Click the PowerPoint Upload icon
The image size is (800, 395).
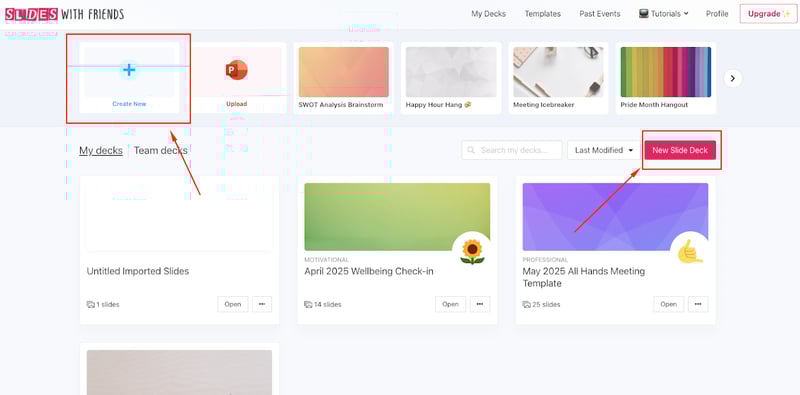click(x=236, y=70)
